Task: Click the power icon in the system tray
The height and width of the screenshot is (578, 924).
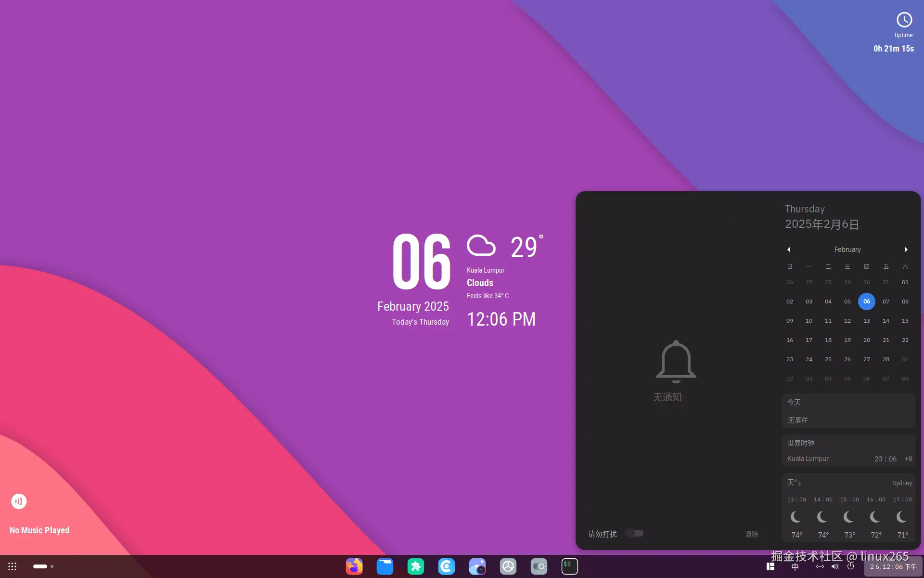Action: (x=850, y=566)
